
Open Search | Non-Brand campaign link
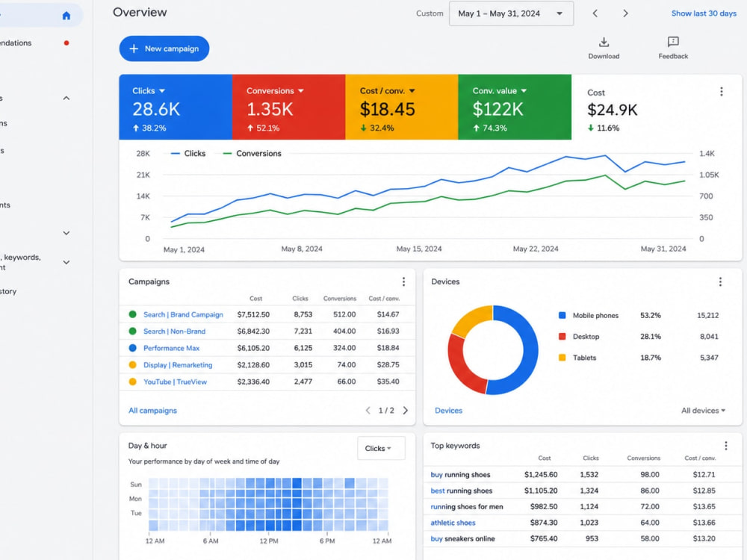tap(174, 331)
